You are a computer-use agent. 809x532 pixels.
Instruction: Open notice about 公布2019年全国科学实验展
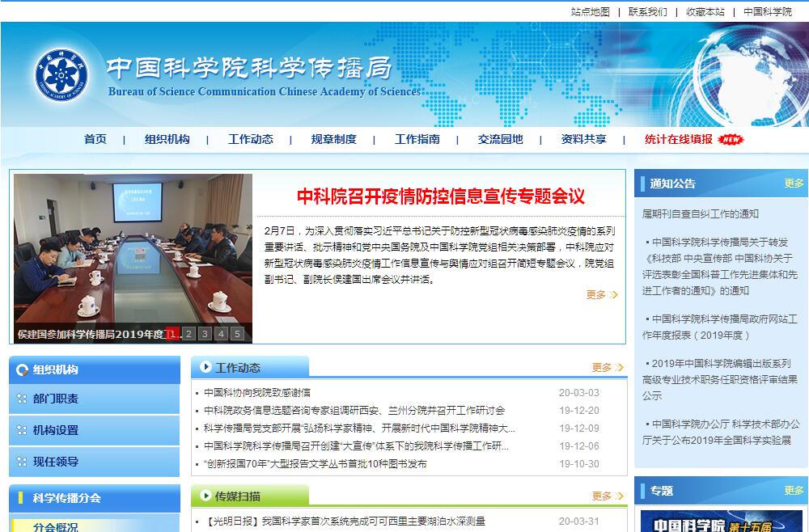click(x=721, y=432)
